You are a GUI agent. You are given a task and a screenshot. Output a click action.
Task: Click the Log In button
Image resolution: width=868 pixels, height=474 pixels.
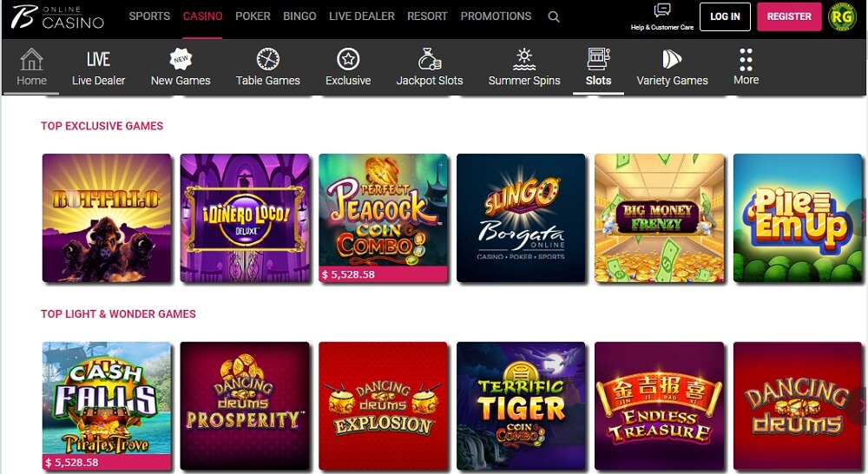point(725,16)
